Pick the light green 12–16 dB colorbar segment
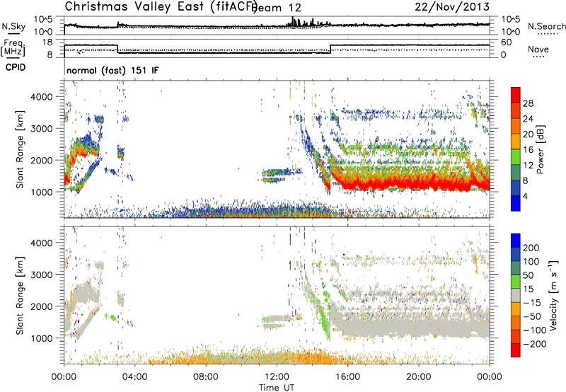This screenshot has width=566, height=392. [x=516, y=157]
